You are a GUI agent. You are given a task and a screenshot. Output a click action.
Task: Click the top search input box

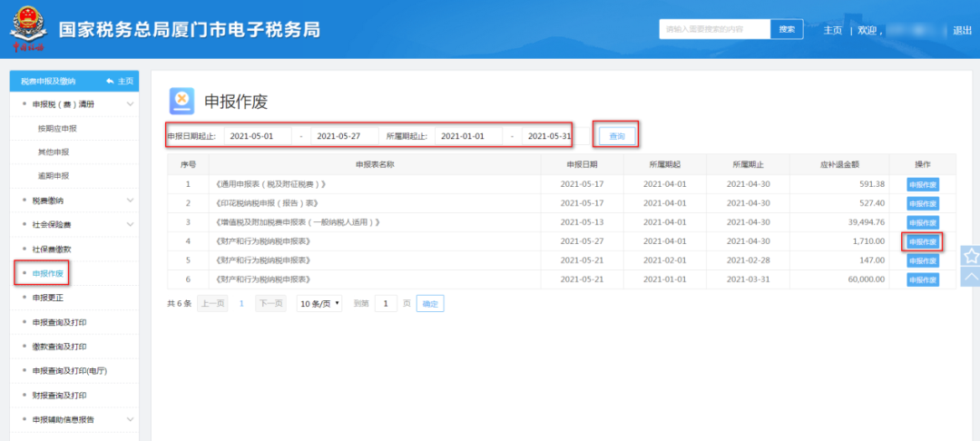pos(714,29)
